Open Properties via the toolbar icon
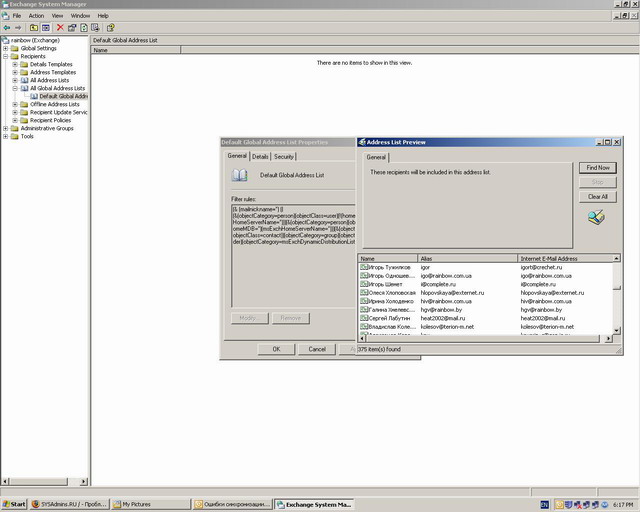The image size is (640, 512). pos(72,28)
